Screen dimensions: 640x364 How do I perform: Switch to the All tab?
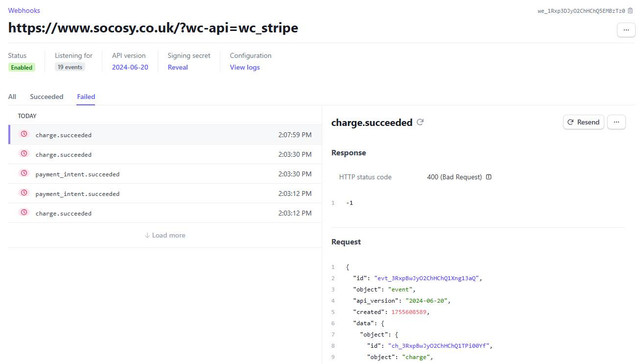(12, 97)
